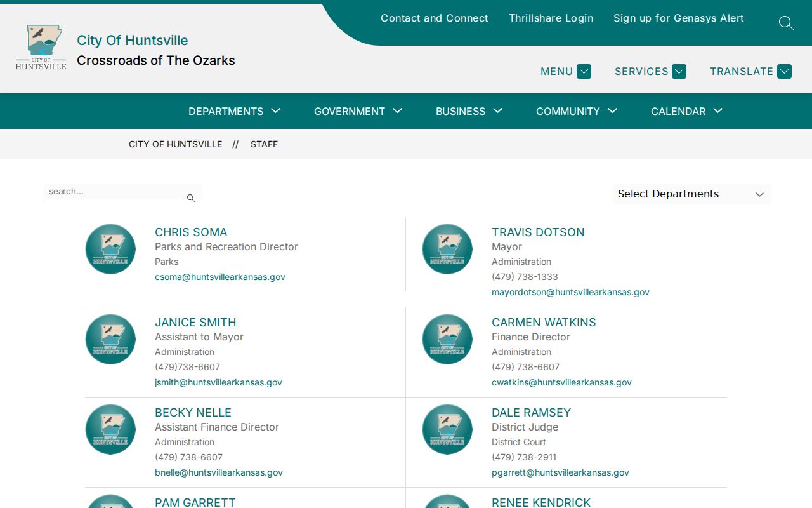Email jsmith@huntsvillearkansas.gov

[x=218, y=382]
